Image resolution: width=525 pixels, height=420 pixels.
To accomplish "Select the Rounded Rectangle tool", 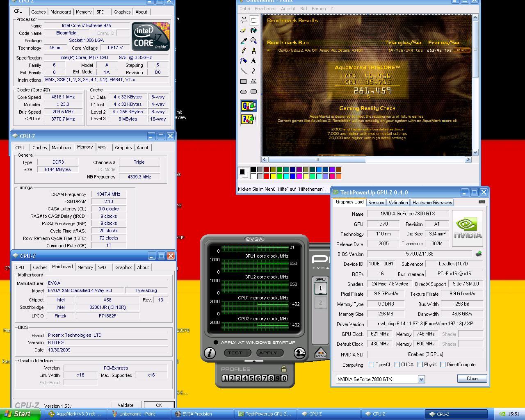I will click(x=254, y=92).
